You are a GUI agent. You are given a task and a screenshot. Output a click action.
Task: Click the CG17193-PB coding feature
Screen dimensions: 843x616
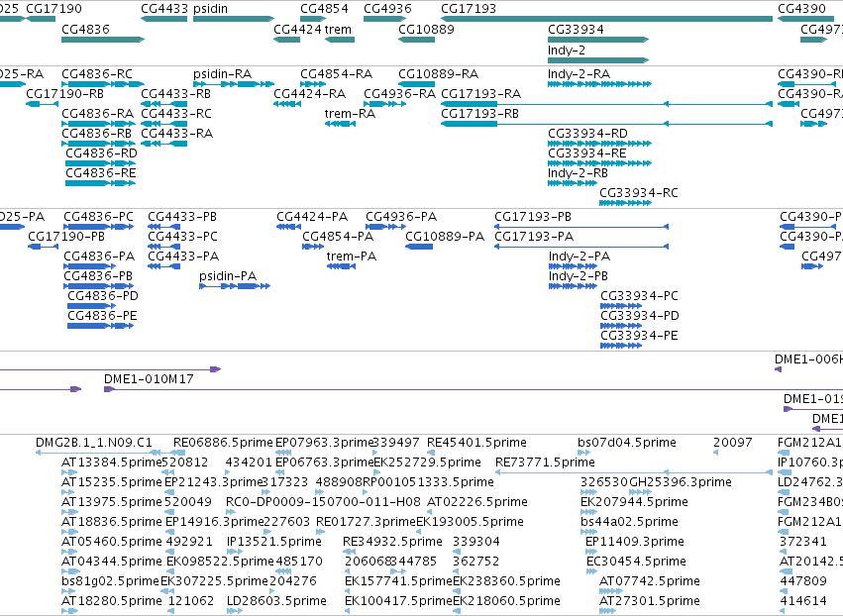coord(581,228)
